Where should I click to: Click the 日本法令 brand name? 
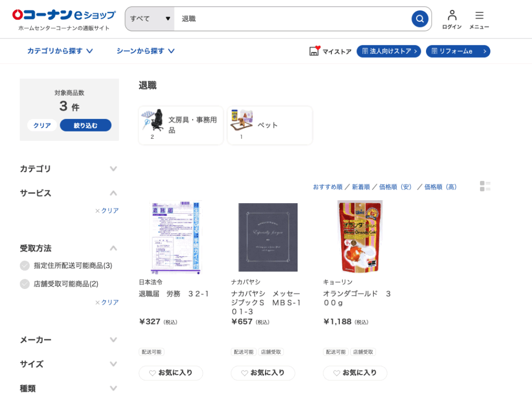(151, 282)
